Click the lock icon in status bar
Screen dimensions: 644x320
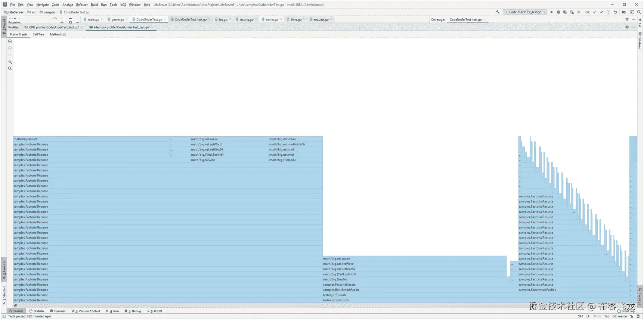(x=632, y=316)
